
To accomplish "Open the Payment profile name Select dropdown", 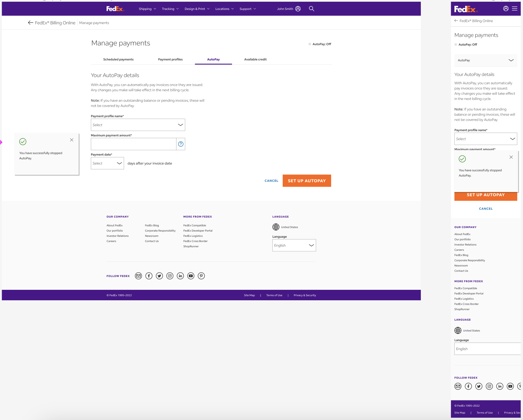I will click(x=138, y=125).
